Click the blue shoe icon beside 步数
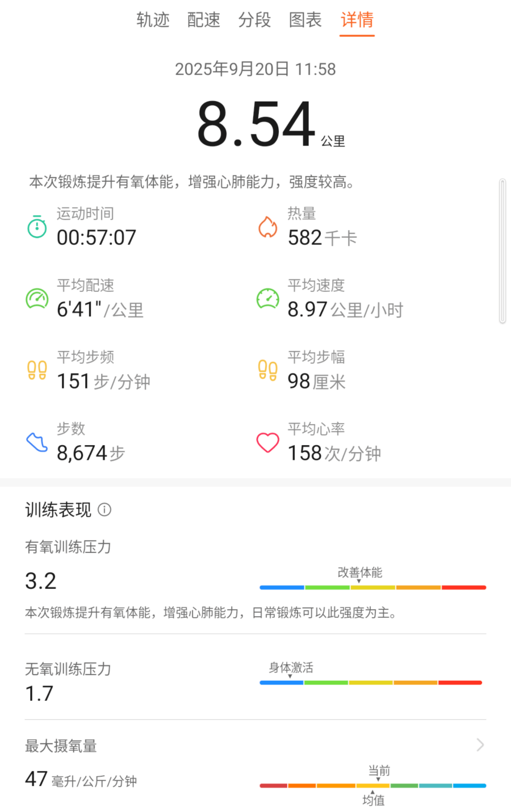The width and height of the screenshot is (511, 812). (37, 442)
